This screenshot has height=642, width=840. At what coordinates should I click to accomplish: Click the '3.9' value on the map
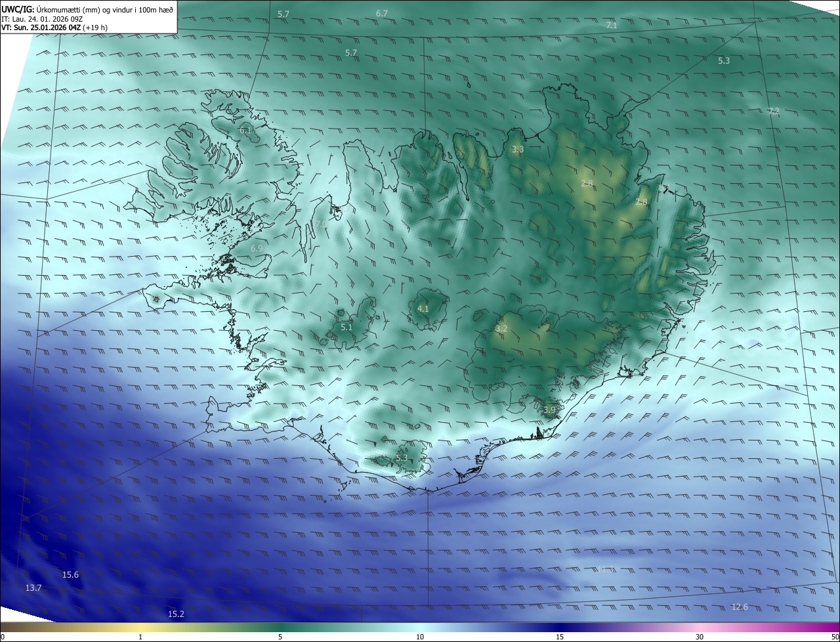[549, 410]
